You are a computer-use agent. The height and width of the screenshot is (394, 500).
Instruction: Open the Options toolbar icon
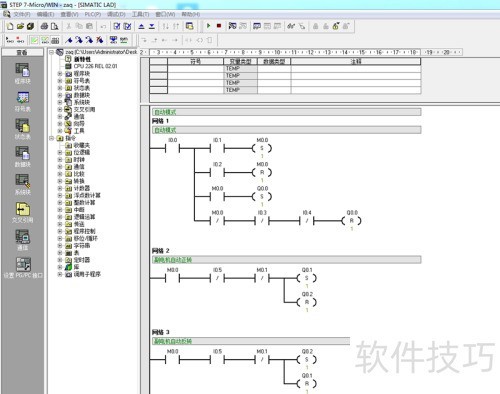click(190, 26)
